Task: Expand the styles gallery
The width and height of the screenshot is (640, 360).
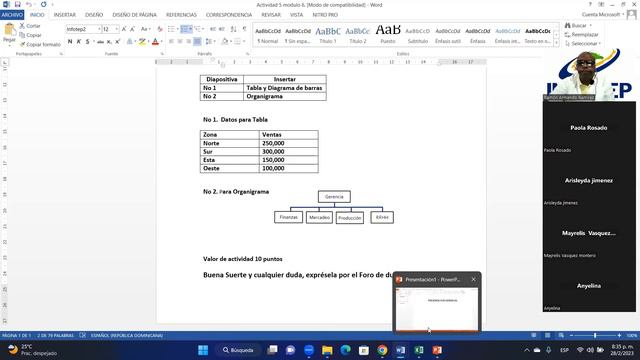Action: [556, 43]
